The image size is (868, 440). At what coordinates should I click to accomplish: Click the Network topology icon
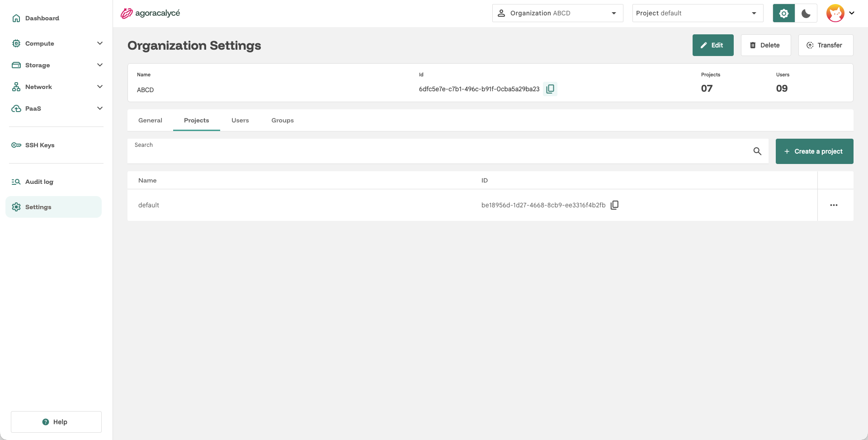pos(16,87)
